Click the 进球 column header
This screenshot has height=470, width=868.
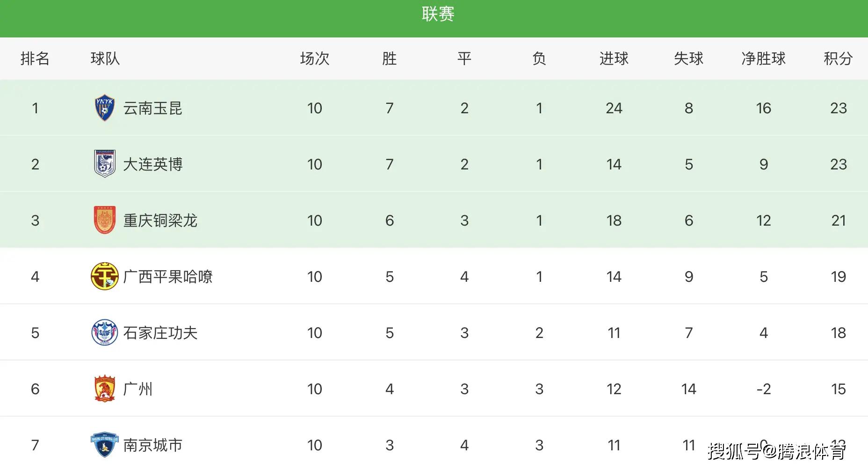click(614, 59)
